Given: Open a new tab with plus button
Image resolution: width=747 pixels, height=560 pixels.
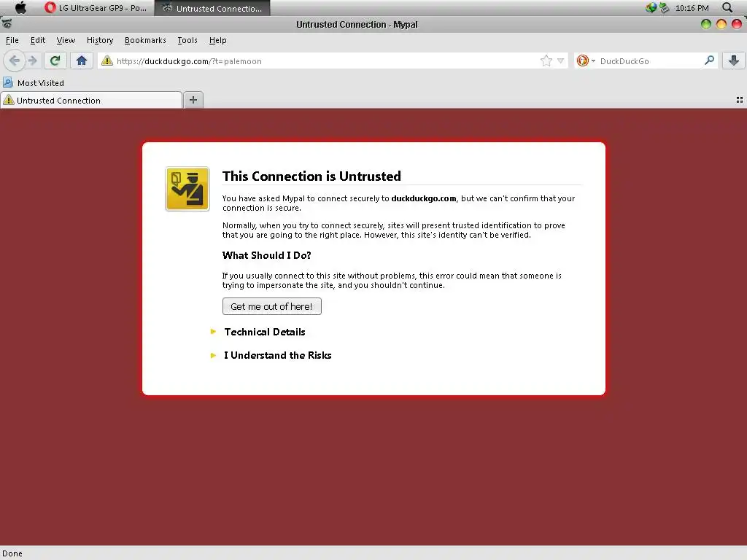Looking at the screenshot, I should (x=193, y=100).
